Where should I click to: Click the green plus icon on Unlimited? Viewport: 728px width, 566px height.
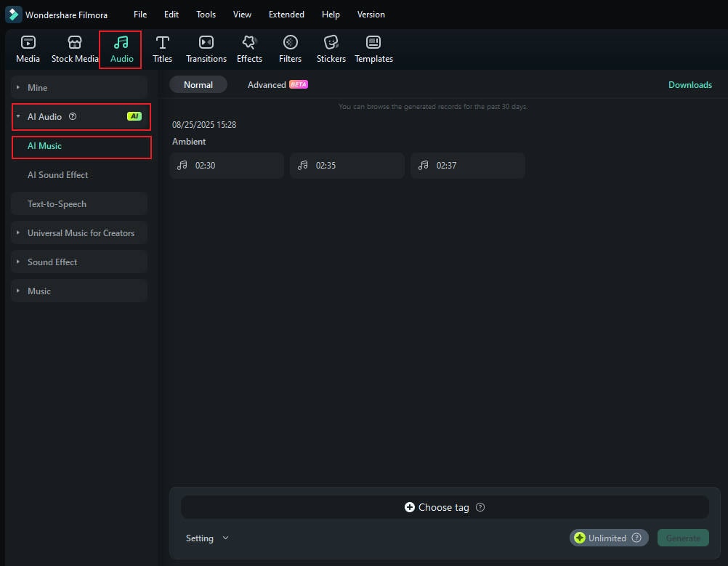[x=580, y=538]
